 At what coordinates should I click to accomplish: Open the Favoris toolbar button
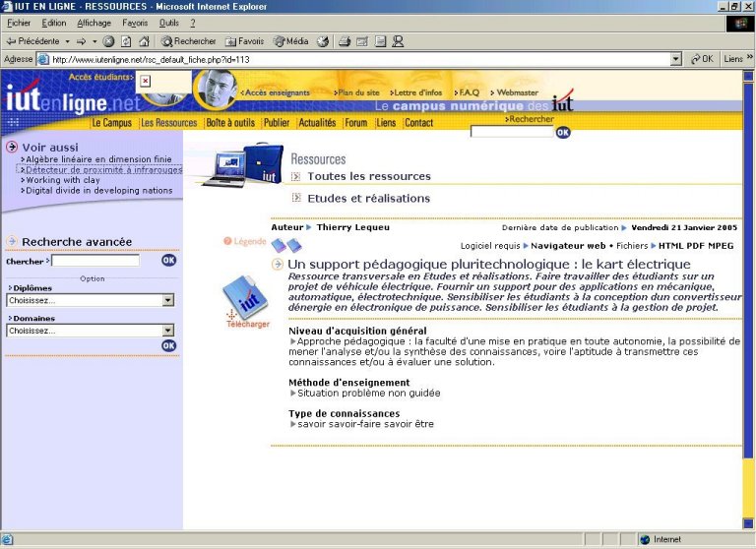tap(245, 41)
